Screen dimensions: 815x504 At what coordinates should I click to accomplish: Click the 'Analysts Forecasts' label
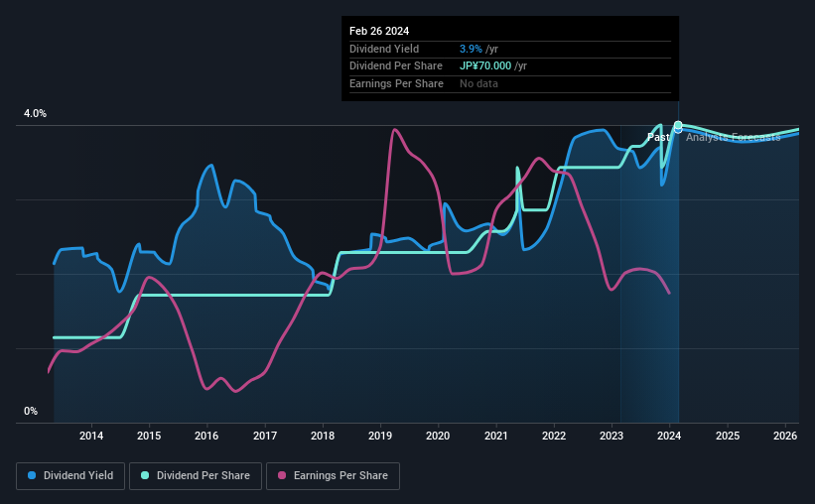(x=733, y=137)
